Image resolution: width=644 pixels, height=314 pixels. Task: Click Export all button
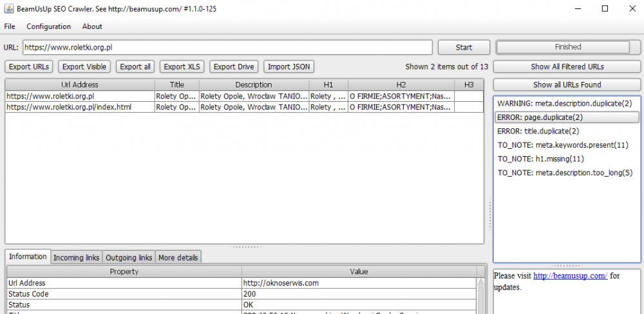135,66
